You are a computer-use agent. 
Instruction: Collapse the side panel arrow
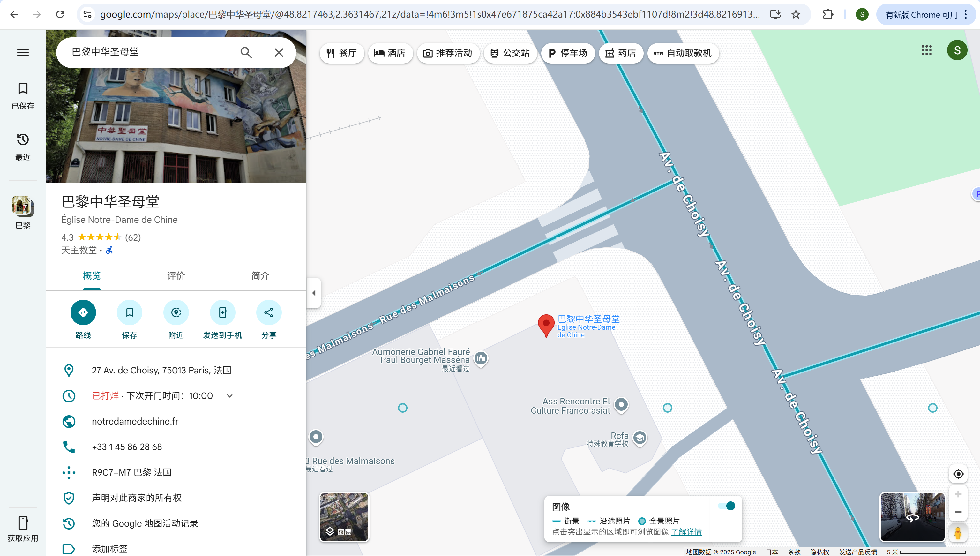[314, 293]
